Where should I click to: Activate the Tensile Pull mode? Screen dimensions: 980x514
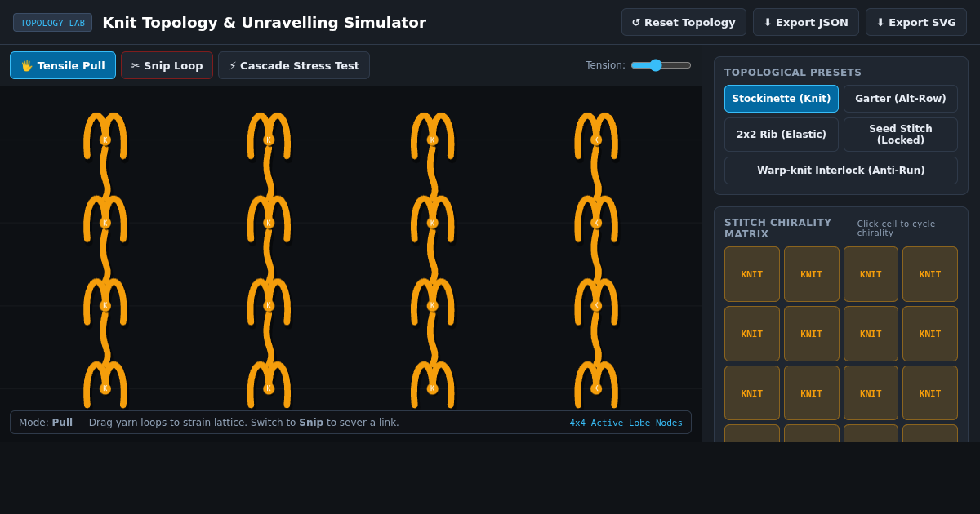pos(63,65)
